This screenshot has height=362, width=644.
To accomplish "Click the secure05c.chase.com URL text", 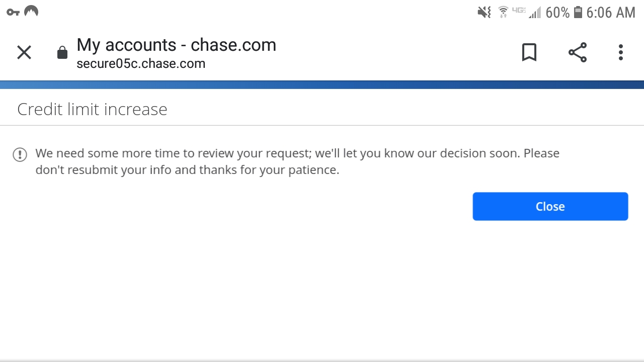I will point(141,64).
